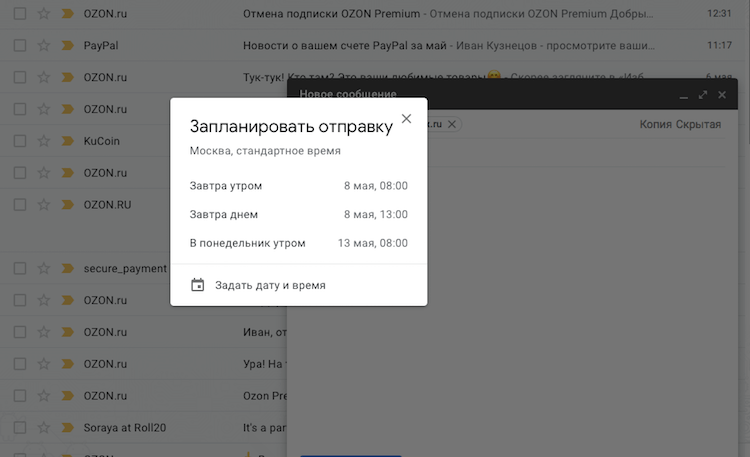Star the KuCoin email
This screenshot has width=750, height=457.
pos(44,141)
